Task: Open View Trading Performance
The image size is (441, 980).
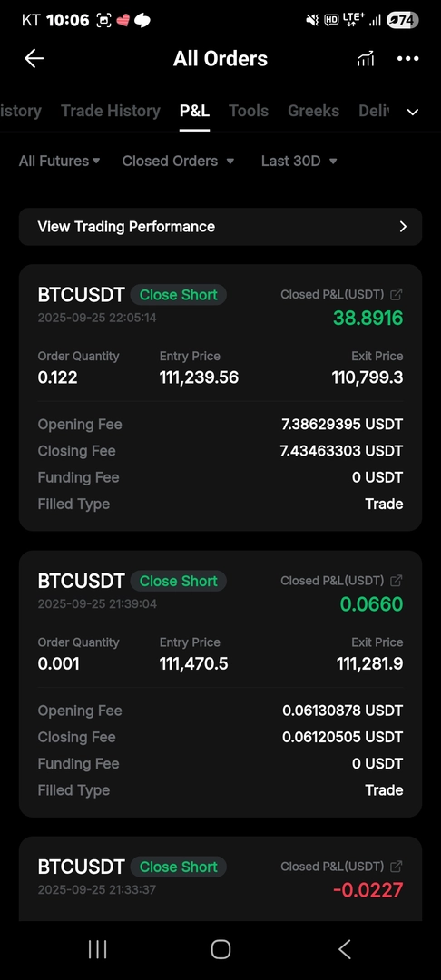Action: click(x=220, y=227)
